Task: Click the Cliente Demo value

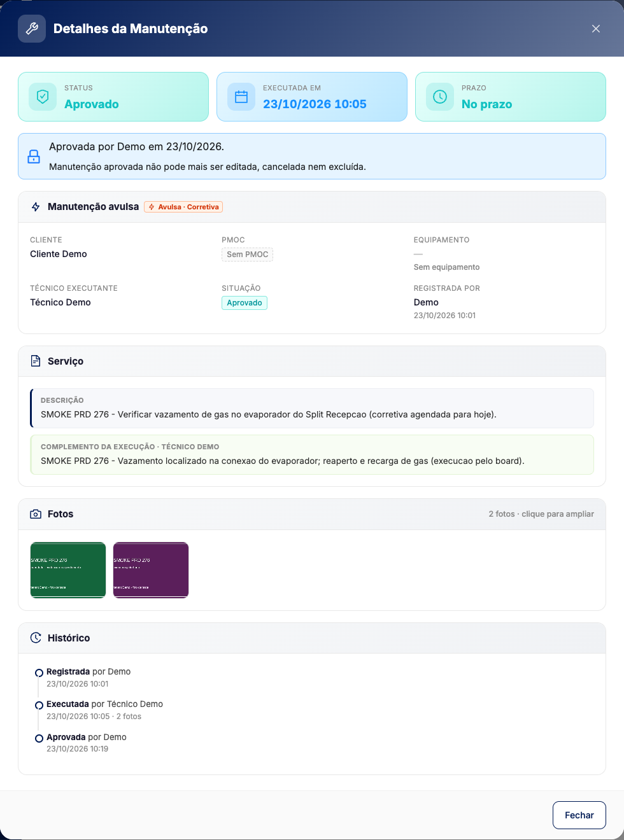Action: (59, 254)
